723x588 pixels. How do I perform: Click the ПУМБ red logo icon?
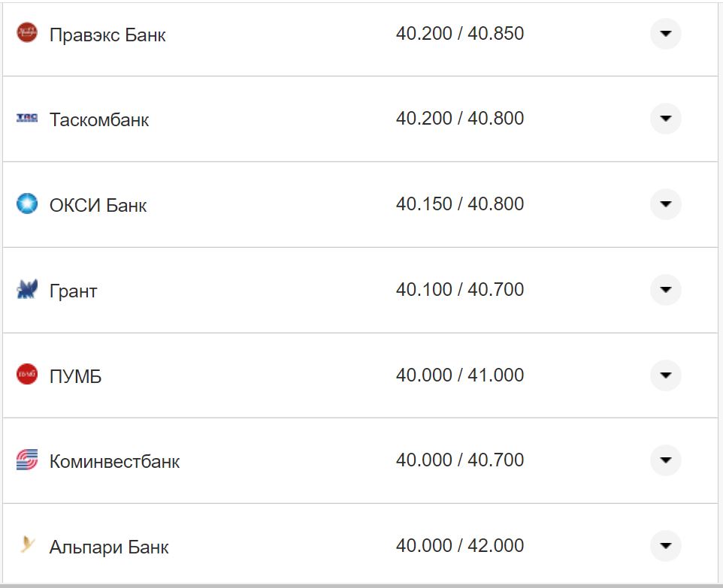tap(27, 374)
